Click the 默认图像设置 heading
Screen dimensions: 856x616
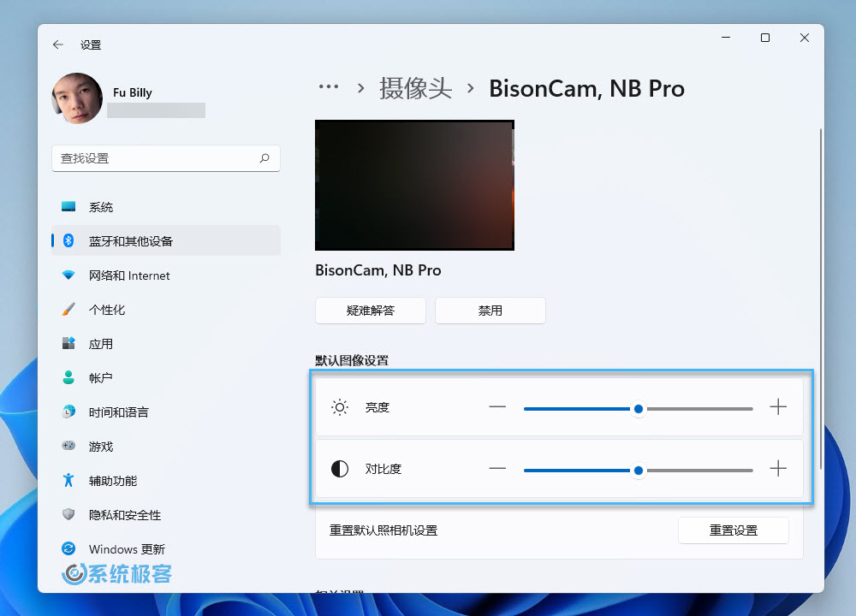click(352, 361)
